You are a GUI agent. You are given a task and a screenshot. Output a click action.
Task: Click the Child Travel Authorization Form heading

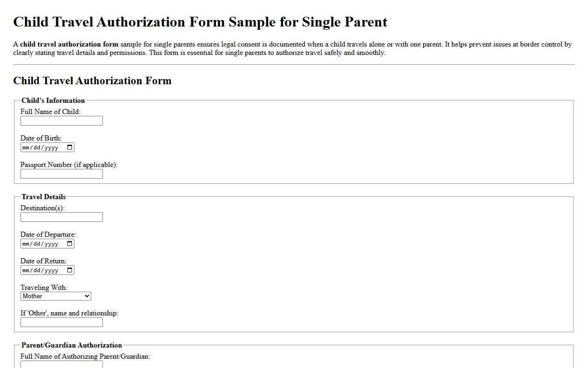[x=92, y=80]
